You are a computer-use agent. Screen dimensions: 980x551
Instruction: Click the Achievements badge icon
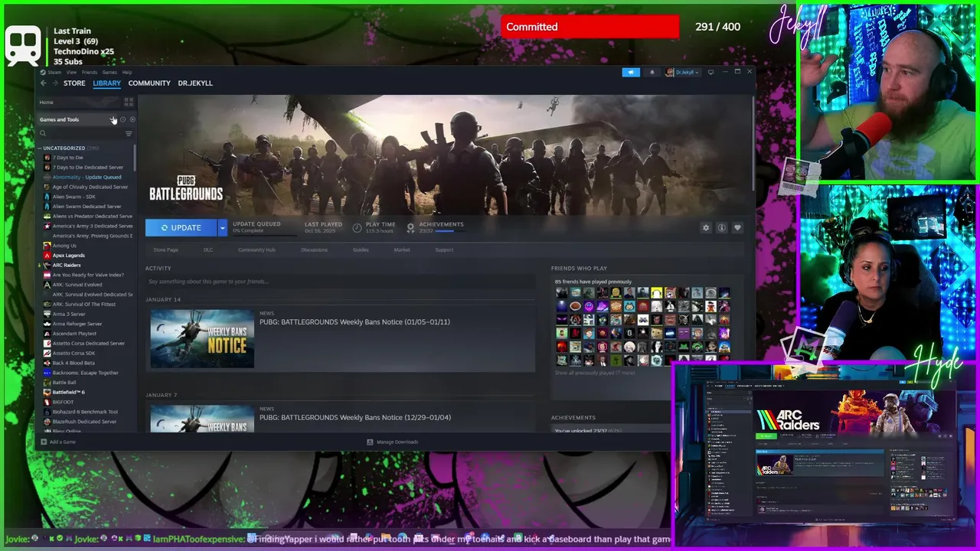pos(410,227)
